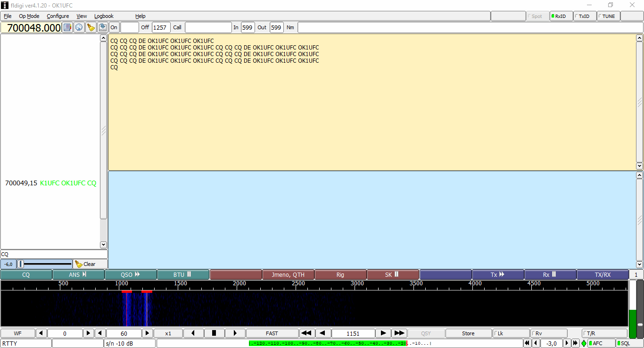Enable the AFC toggle
This screenshot has height=348, width=644.
point(601,343)
